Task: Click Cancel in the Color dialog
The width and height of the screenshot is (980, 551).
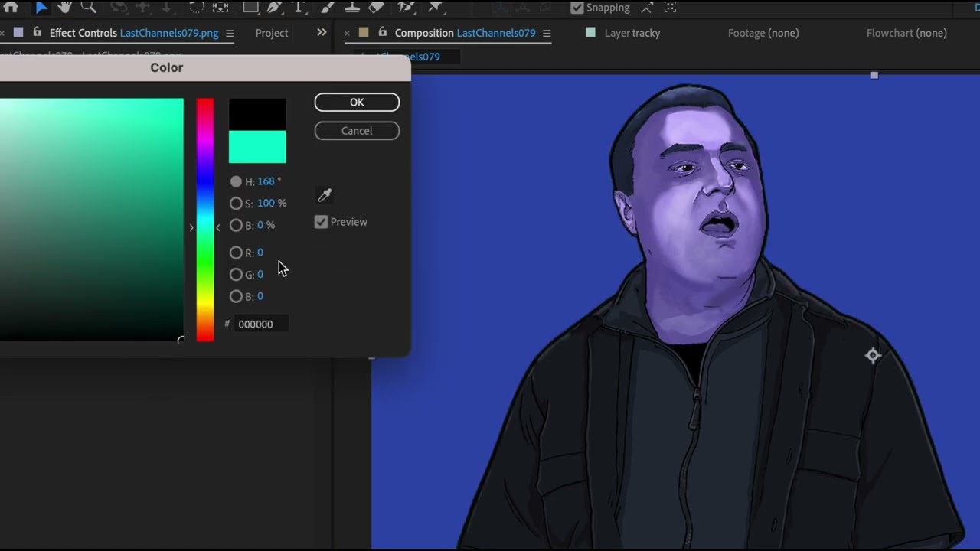Action: [x=357, y=131]
